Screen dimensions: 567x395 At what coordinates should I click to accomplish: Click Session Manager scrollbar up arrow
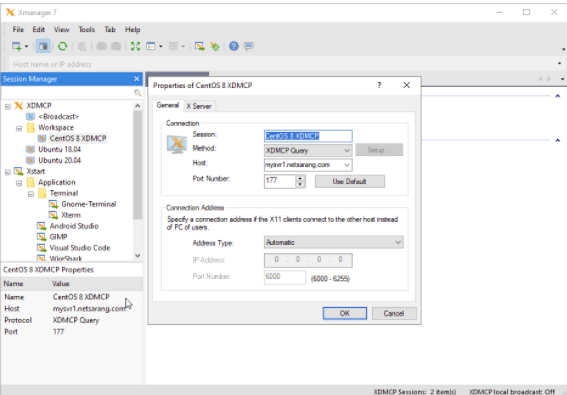tap(137, 106)
